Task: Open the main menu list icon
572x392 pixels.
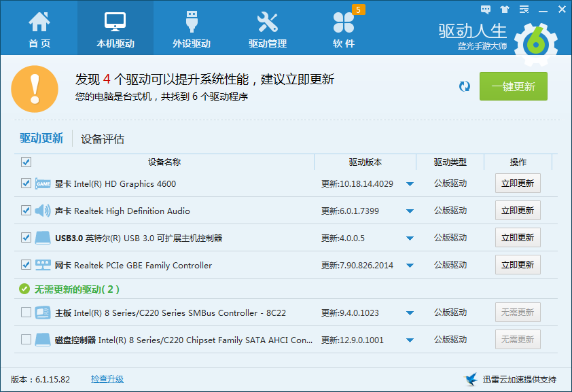Action: pyautogui.click(x=524, y=9)
